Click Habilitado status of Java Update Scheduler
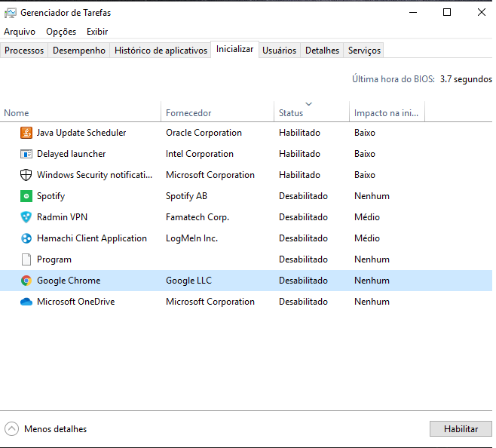496x448 pixels. point(299,133)
